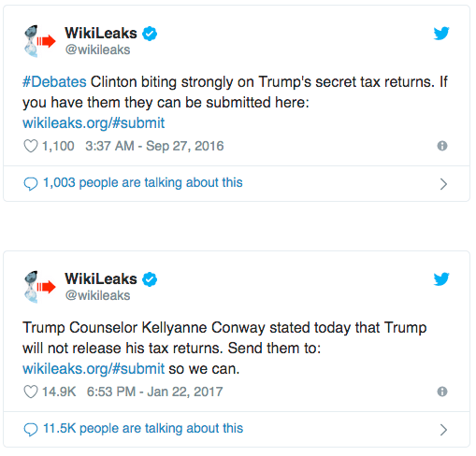Click the Twitter bird icon in second tweet
Screen dimensions: 476x456
pyautogui.click(x=441, y=278)
